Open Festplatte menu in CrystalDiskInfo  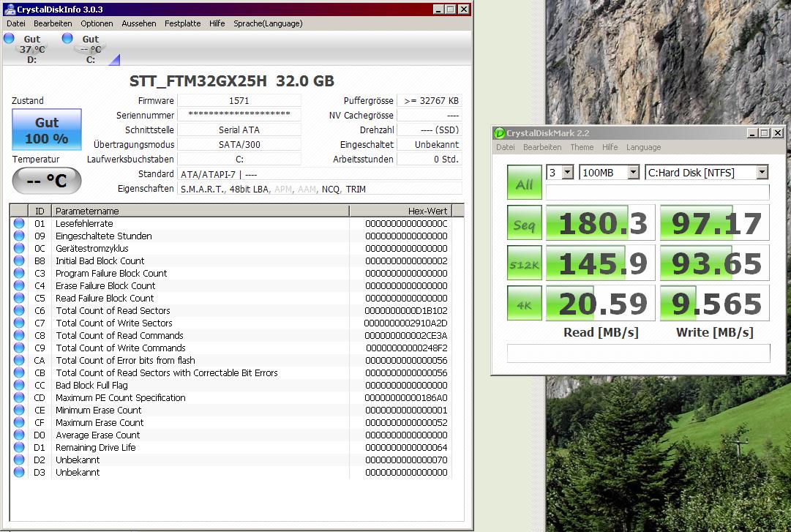pyautogui.click(x=183, y=23)
